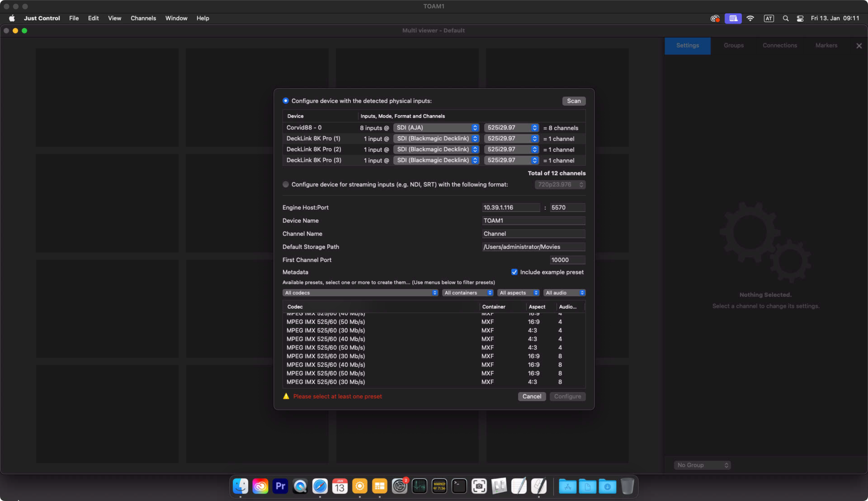
Task: Open Console app in dock
Action: click(439, 486)
